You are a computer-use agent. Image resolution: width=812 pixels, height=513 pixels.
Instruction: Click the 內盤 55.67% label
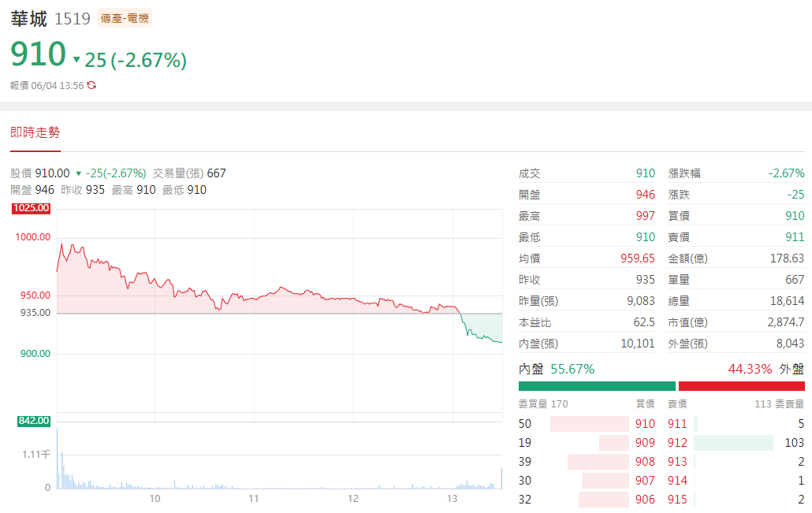tap(557, 369)
